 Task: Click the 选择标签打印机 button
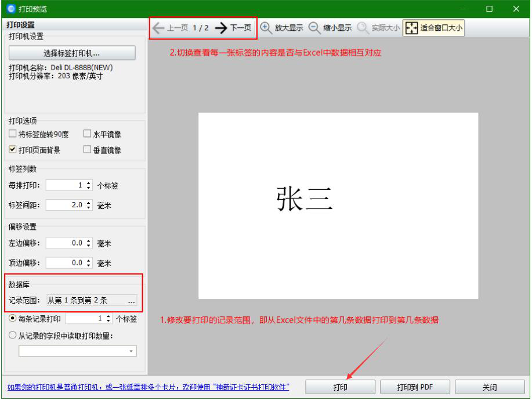[71, 53]
